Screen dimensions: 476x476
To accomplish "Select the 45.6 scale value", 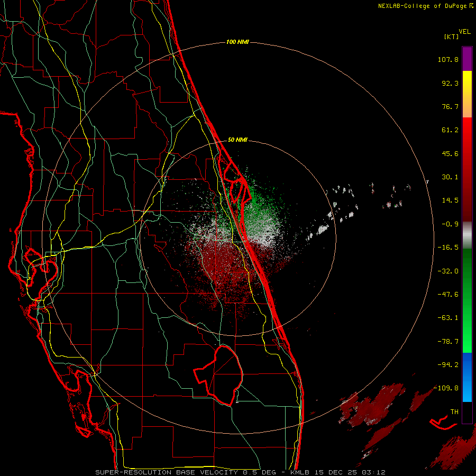I will coord(450,153).
